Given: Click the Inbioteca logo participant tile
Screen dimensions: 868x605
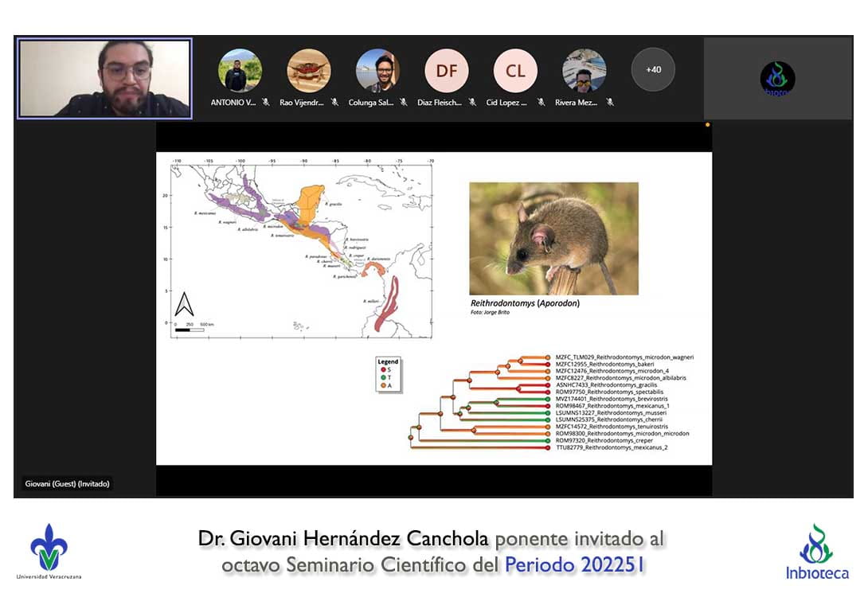Looking at the screenshot, I should 777,78.
